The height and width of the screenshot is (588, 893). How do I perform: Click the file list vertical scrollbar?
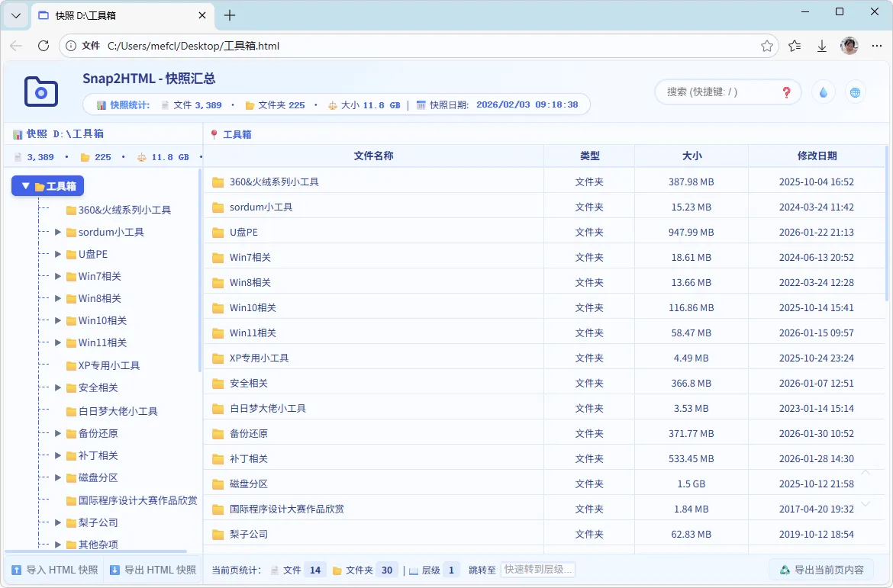(887, 223)
